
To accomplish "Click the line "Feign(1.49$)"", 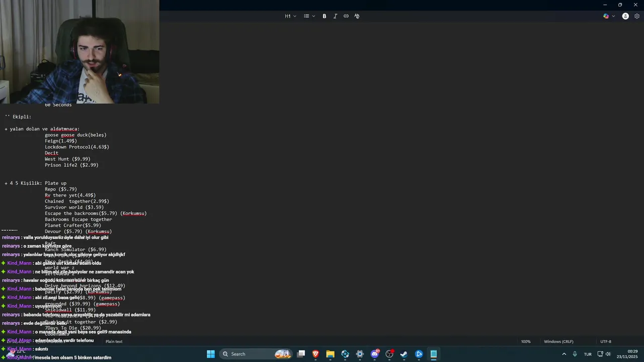I will point(61,141).
